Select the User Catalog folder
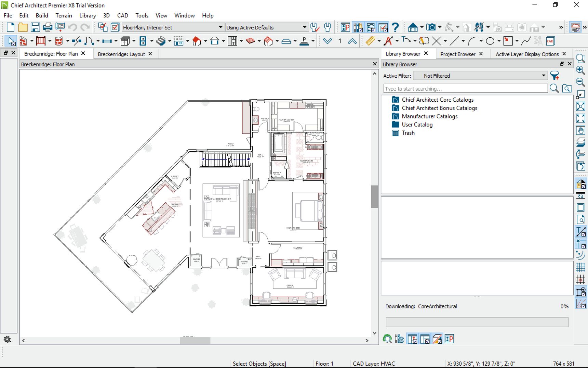The height and width of the screenshot is (368, 588). 417,125
